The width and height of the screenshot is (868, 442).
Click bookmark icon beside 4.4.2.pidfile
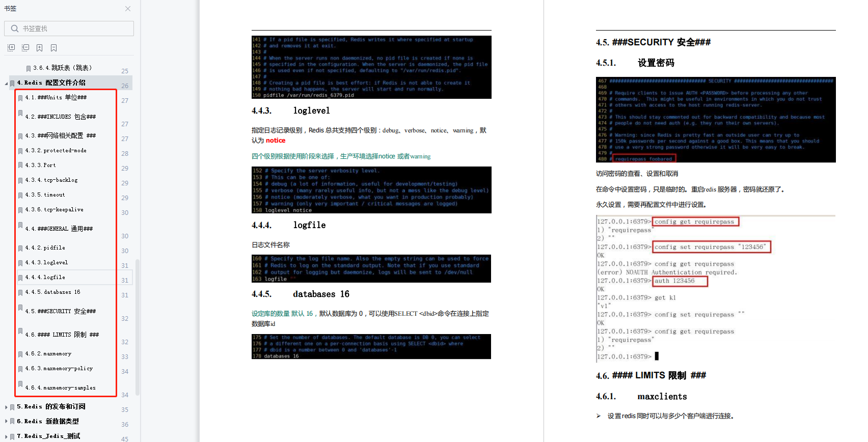click(20, 248)
